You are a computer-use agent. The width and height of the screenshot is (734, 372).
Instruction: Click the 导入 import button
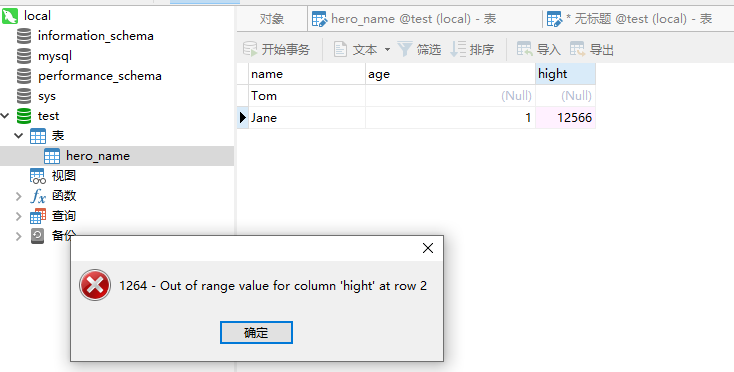coord(538,49)
